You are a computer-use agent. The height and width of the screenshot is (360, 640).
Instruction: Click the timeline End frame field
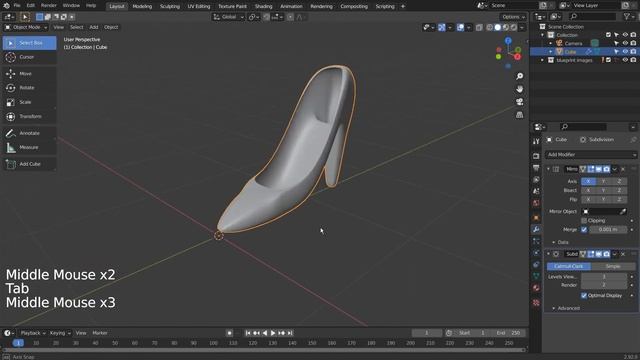tap(508, 333)
